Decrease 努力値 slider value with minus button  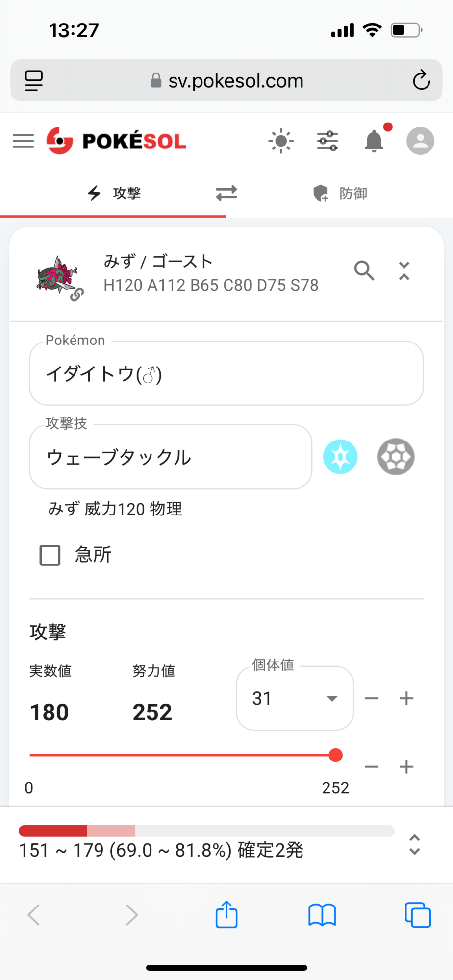point(372,767)
